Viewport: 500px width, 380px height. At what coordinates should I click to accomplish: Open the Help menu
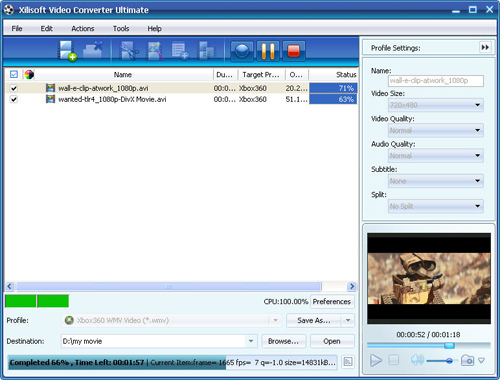click(155, 29)
